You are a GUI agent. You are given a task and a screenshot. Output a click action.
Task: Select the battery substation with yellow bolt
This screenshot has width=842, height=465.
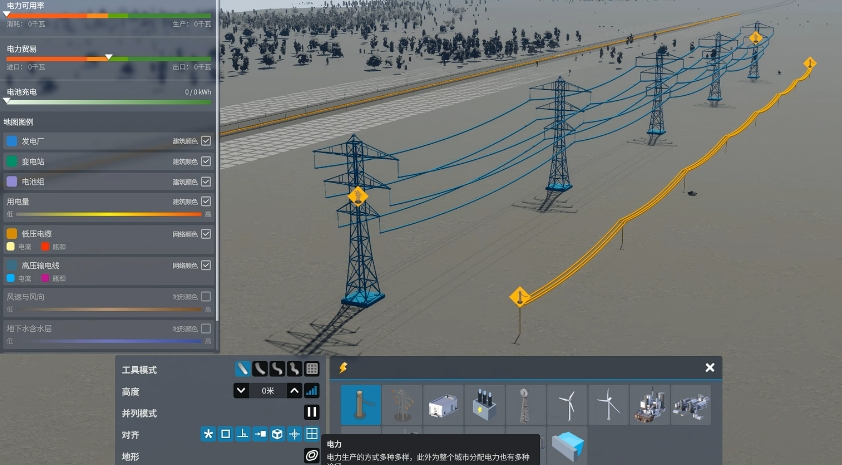485,405
